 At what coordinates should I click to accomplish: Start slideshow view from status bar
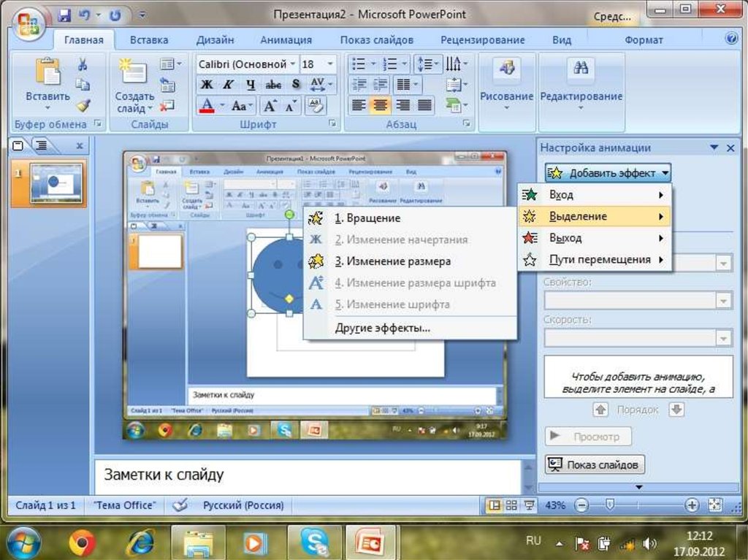tap(529, 505)
